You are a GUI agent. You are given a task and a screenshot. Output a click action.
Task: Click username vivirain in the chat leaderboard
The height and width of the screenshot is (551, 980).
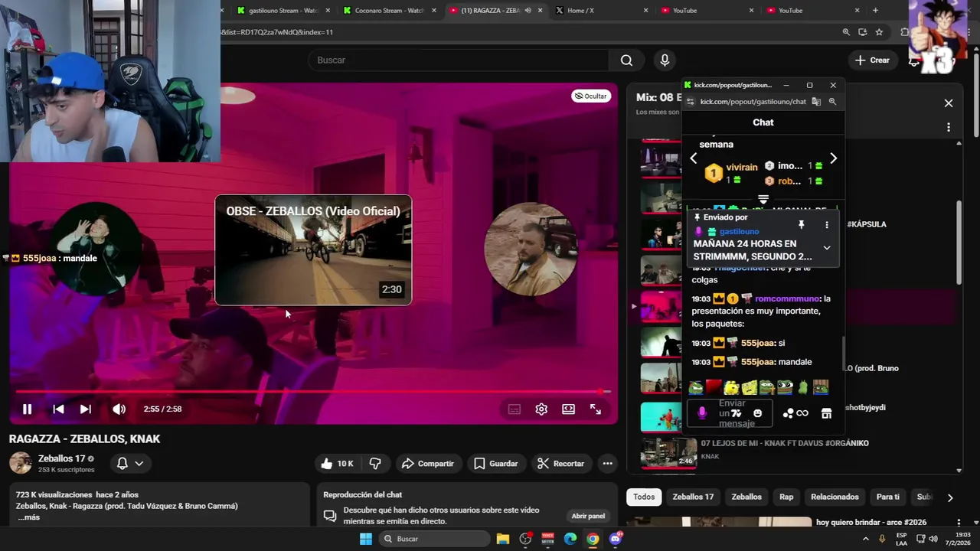(741, 168)
